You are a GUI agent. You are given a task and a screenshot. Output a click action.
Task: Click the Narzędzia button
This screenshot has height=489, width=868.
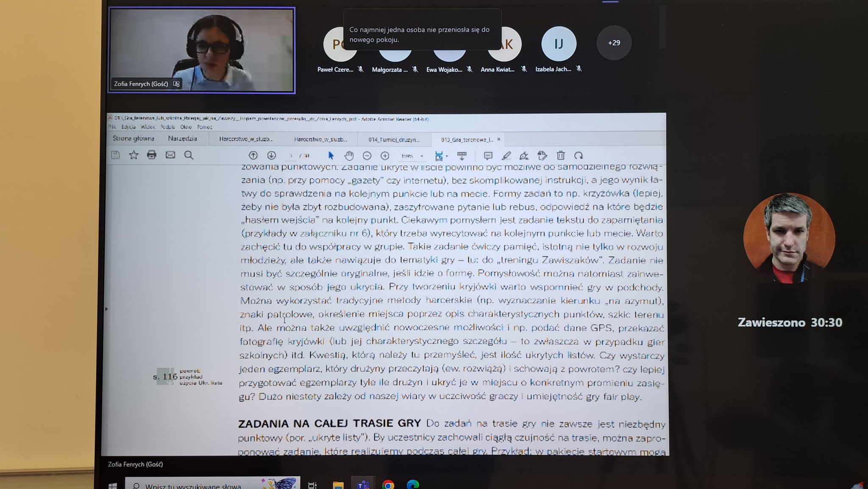182,139
